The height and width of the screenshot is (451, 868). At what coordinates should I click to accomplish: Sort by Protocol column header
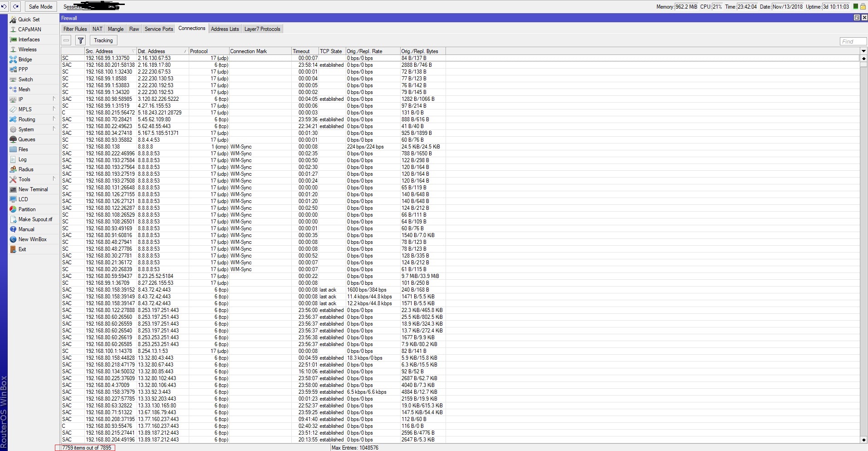pyautogui.click(x=209, y=51)
